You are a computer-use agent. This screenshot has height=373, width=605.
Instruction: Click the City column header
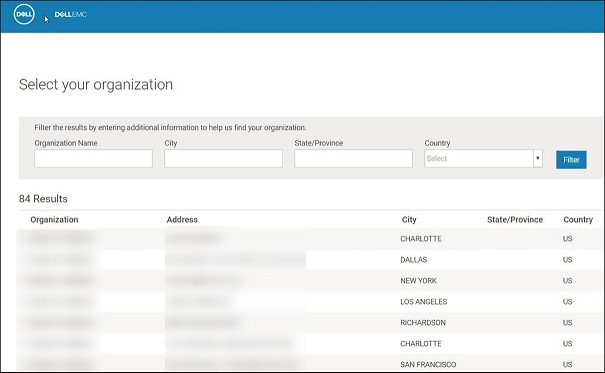pos(409,219)
